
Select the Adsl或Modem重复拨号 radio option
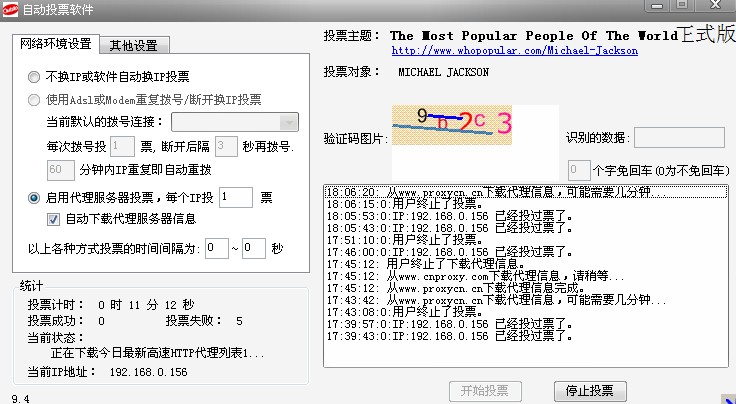click(x=35, y=99)
